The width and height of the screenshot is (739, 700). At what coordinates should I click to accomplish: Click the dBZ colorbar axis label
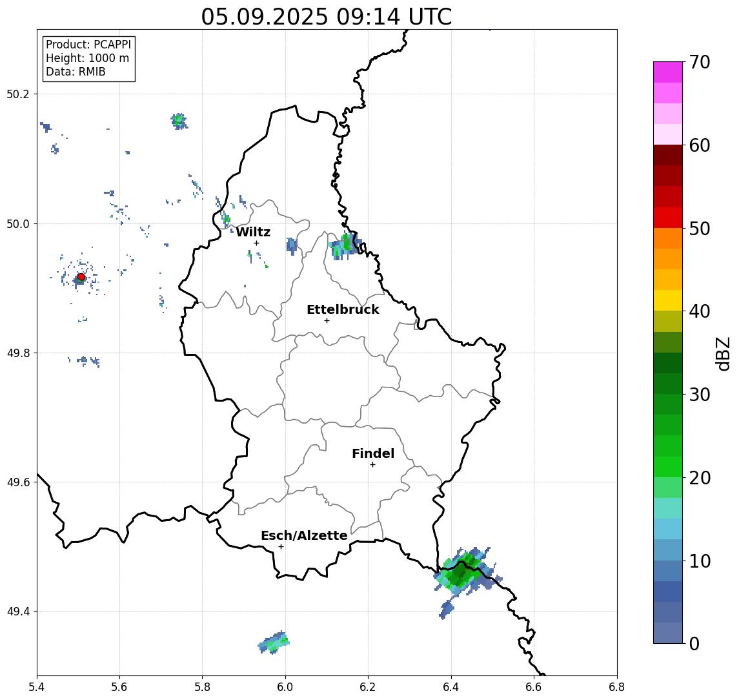[723, 353]
